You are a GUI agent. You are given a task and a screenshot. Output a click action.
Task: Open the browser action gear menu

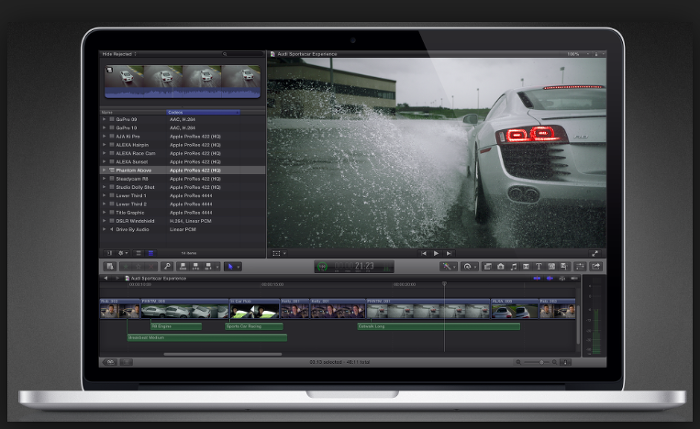pos(122,253)
